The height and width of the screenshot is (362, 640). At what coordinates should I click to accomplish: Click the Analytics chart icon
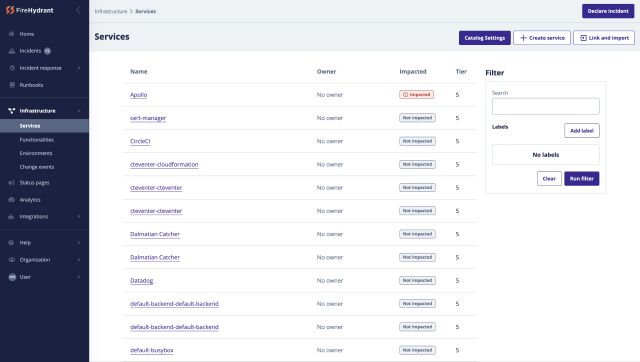[11, 200]
